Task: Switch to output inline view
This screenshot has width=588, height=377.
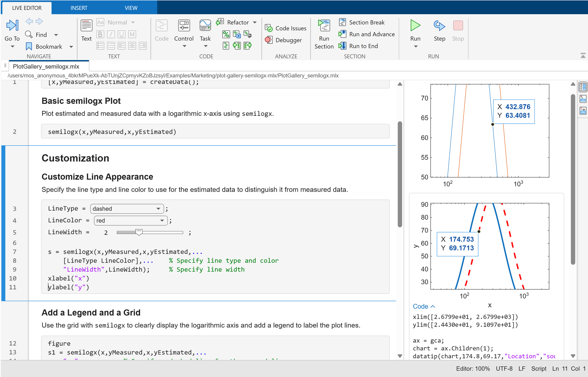Action: 583,99
